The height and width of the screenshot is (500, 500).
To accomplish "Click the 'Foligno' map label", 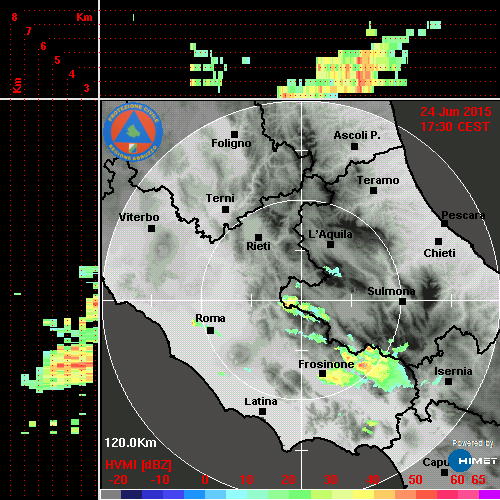I will point(231,143).
